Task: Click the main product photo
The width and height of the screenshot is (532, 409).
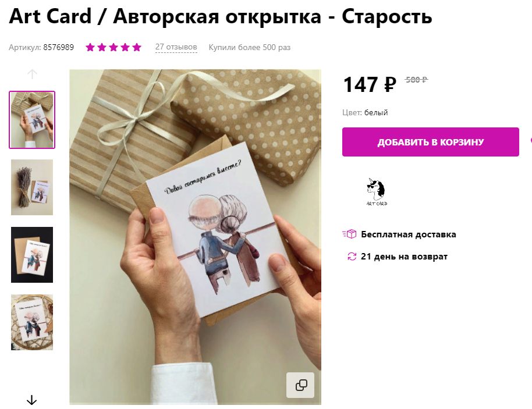Action: click(x=196, y=237)
